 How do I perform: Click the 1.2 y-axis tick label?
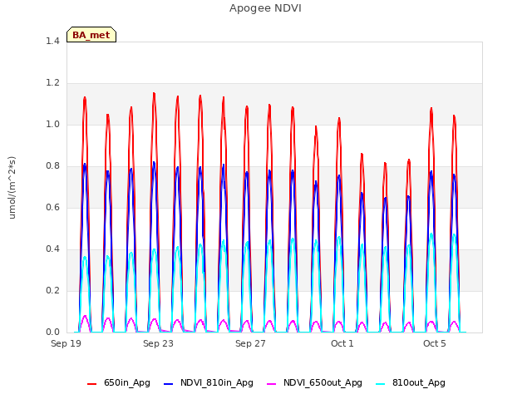pos(52,83)
